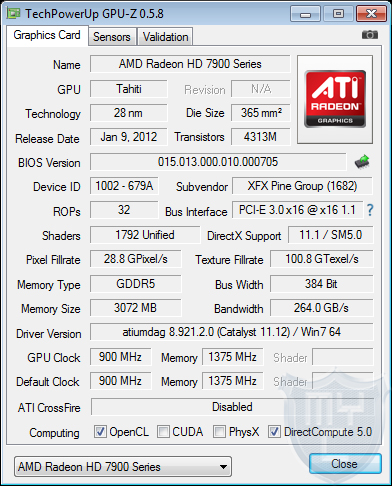Click the Driver Version text field
The height and width of the screenshot is (486, 392).
coord(232,332)
